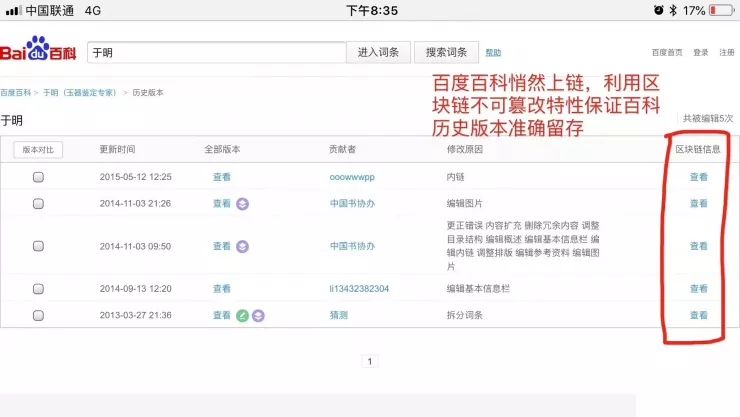Screen dimensions: 740x417
Task: Click the 编辑基本信息栏 edit reason text
Action: tap(478, 289)
